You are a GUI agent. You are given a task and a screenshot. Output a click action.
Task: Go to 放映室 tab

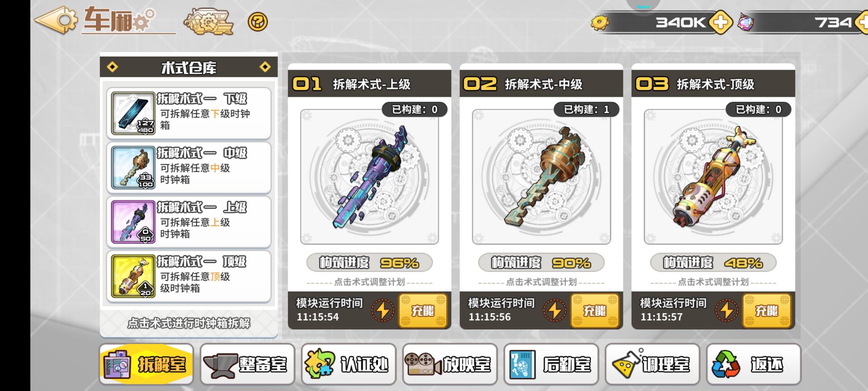pyautogui.click(x=450, y=364)
